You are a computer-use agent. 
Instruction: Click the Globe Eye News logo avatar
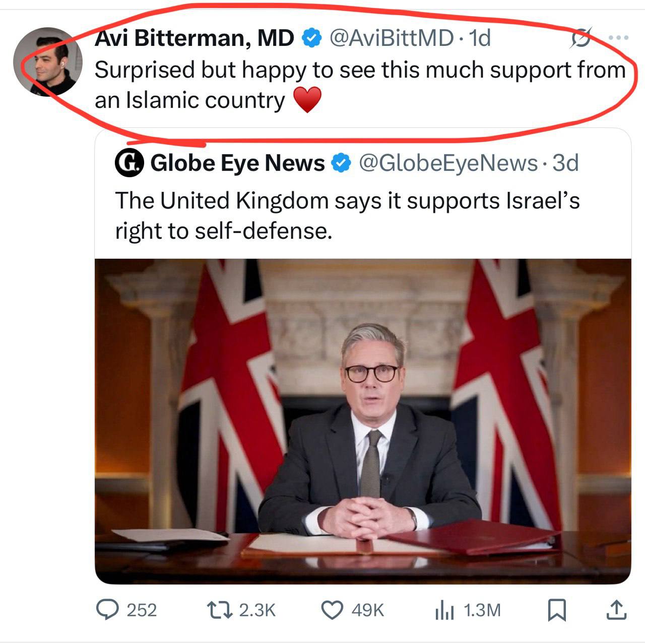coord(130,163)
